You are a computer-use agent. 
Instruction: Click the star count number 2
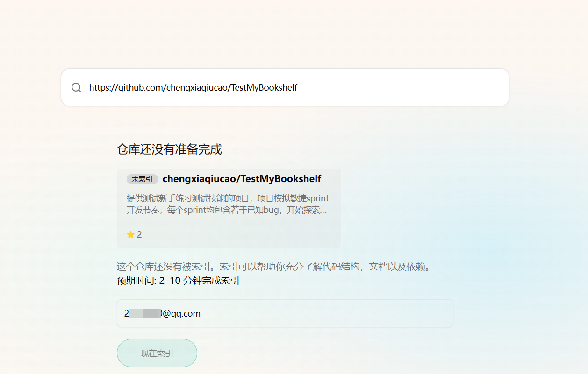139,235
